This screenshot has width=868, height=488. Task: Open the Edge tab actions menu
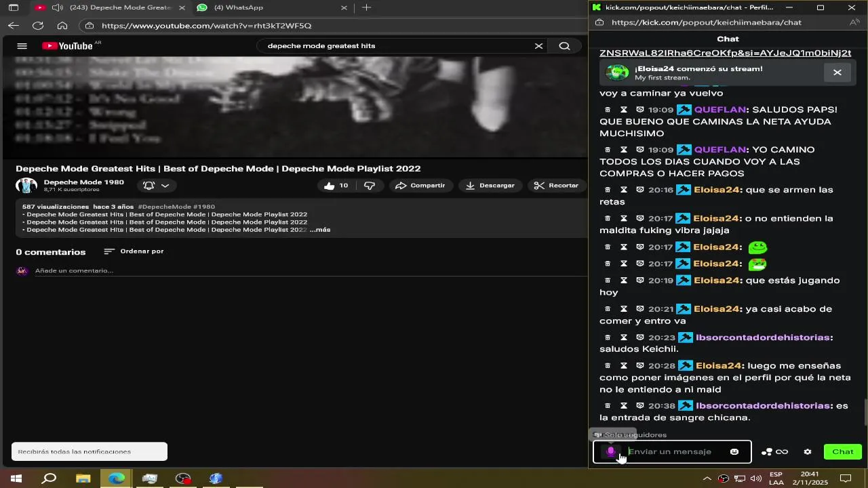pos(14,7)
